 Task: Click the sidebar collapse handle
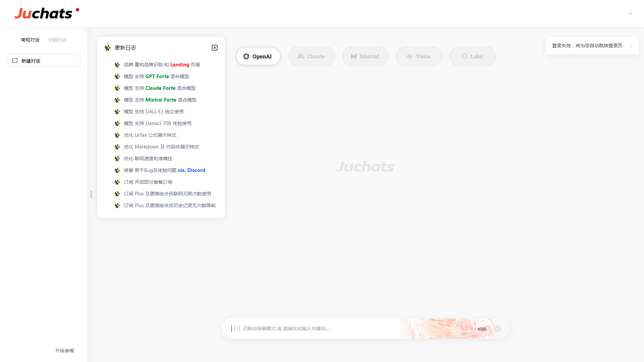tap(91, 194)
